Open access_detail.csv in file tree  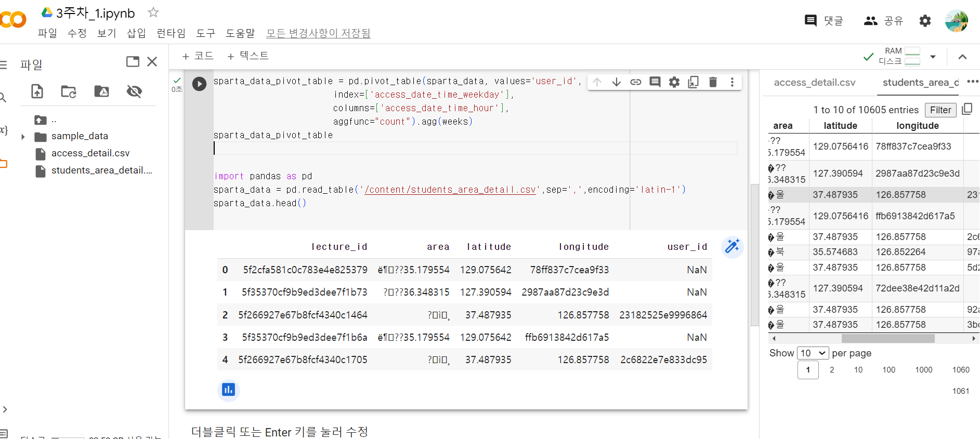point(90,153)
